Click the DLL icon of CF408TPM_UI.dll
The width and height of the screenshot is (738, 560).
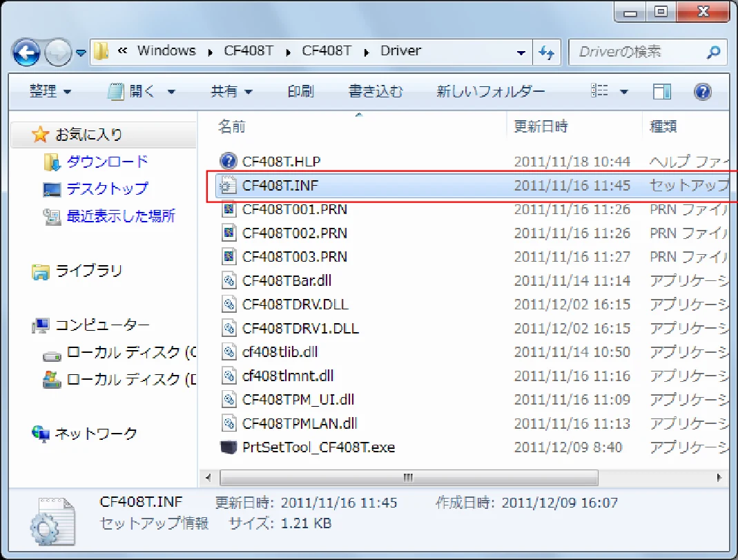point(229,400)
